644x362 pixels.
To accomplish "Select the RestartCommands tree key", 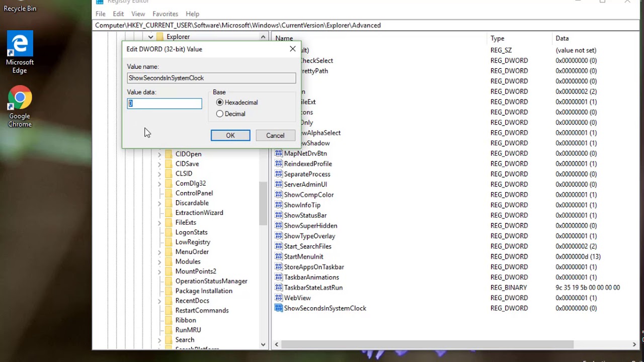I will click(202, 311).
